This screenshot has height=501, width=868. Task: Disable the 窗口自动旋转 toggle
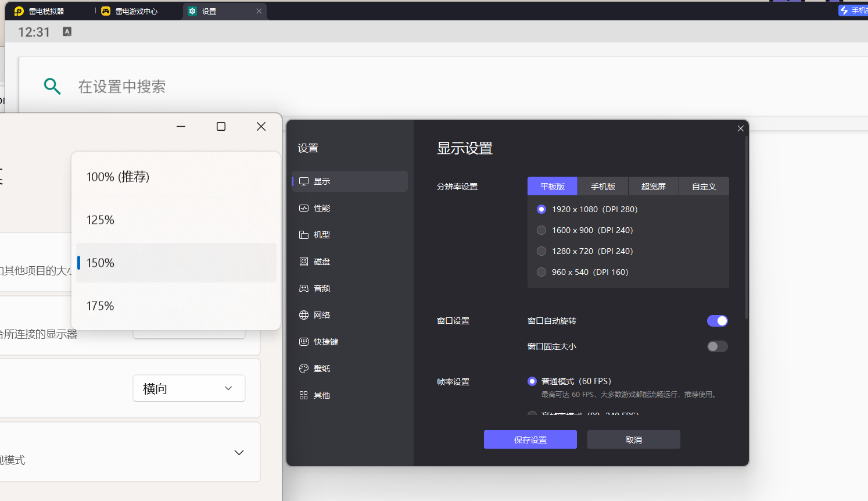717,321
